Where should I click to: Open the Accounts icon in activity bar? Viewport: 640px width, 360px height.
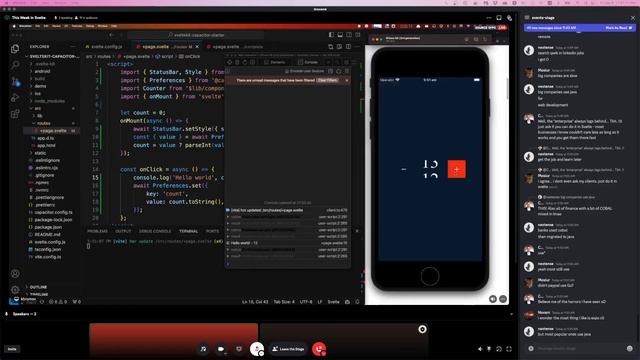point(15,274)
